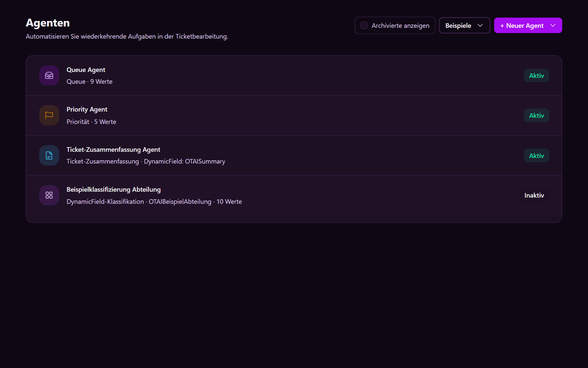The width and height of the screenshot is (588, 368).
Task: Click the 'Automatisieren Sie wiederkehrende Aufgaben' subtitle
Action: (x=127, y=36)
